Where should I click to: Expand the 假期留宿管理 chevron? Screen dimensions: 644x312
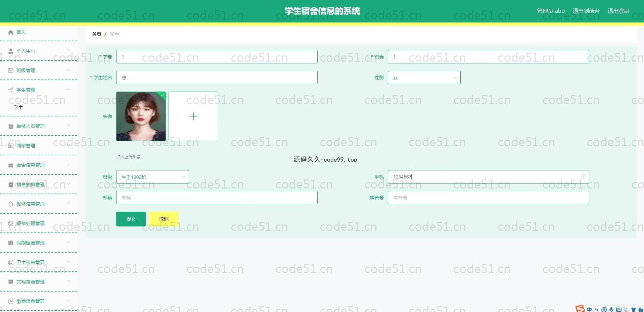pyautogui.click(x=68, y=242)
